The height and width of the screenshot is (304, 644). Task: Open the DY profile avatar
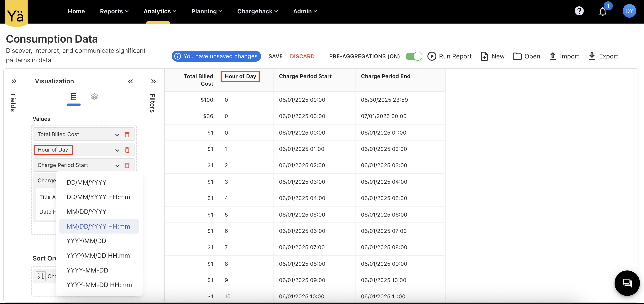(x=630, y=11)
